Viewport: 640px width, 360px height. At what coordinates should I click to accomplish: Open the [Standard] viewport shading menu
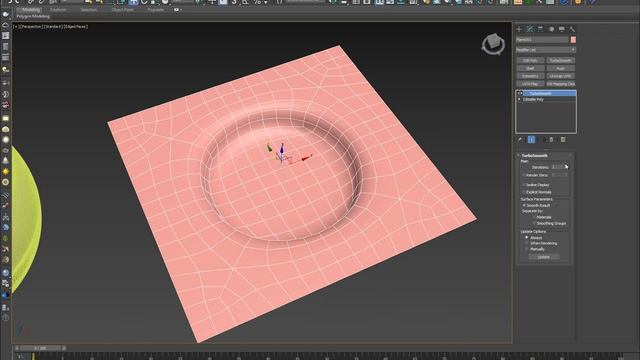(53, 27)
